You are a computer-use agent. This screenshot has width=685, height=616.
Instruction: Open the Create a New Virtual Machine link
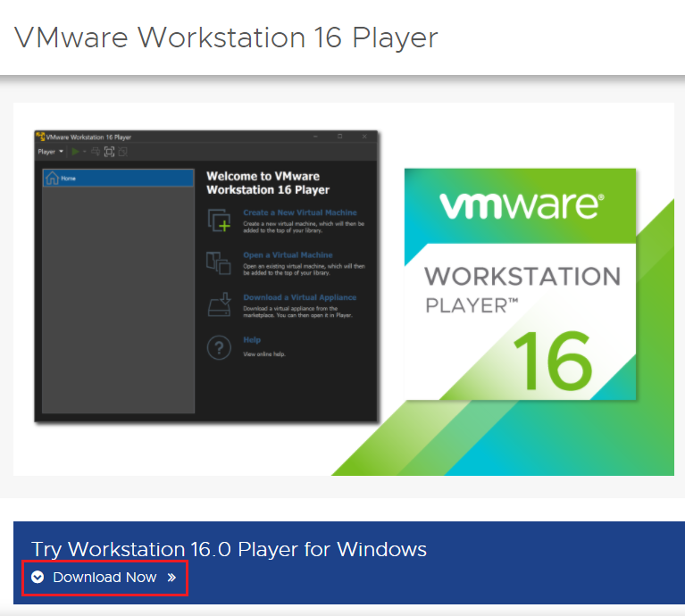[299, 213]
